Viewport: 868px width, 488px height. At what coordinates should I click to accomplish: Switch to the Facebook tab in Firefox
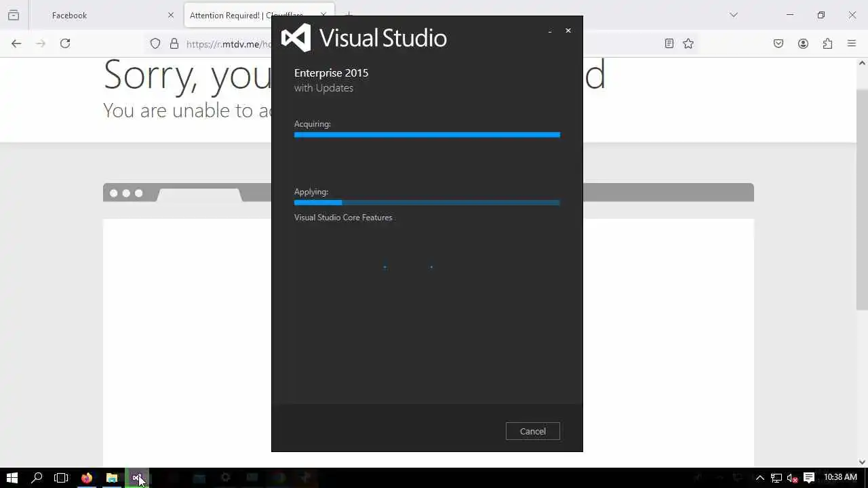tap(106, 15)
